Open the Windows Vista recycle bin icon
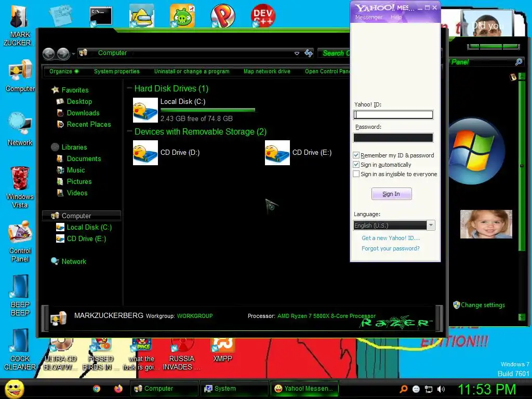 click(20, 187)
